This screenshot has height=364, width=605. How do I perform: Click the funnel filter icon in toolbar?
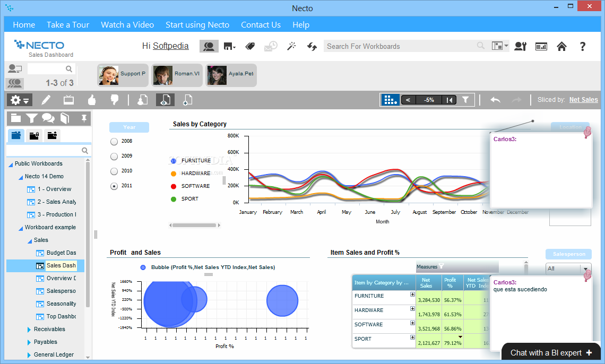pyautogui.click(x=466, y=100)
